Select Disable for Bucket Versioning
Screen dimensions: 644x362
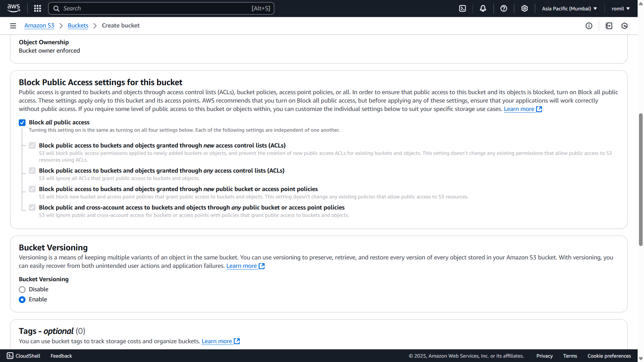coord(22,290)
